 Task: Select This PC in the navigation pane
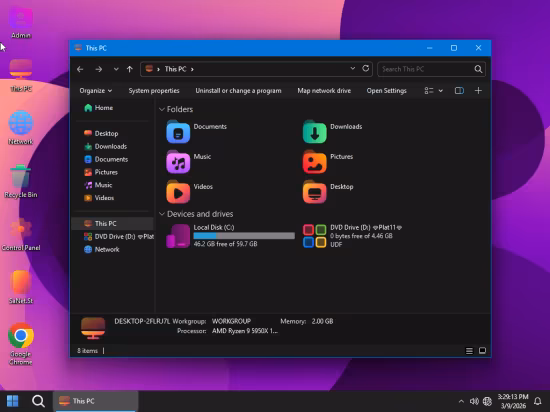tap(112, 223)
